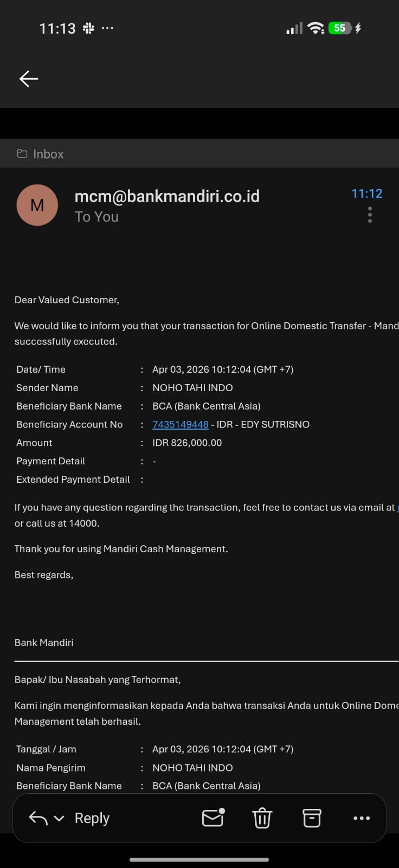399x868 pixels.
Task: Tap the 11:12 message timestamp
Action: tap(366, 194)
